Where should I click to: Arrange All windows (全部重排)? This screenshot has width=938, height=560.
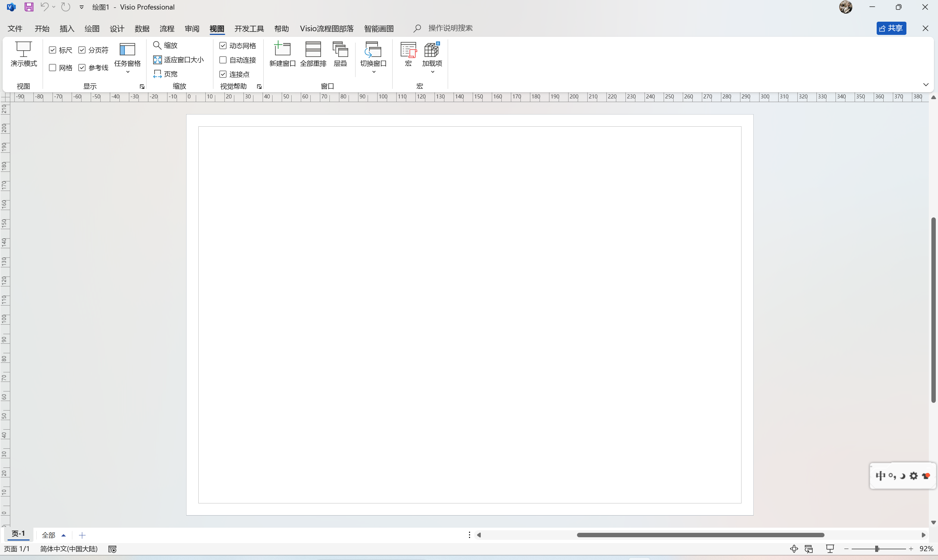(x=313, y=54)
